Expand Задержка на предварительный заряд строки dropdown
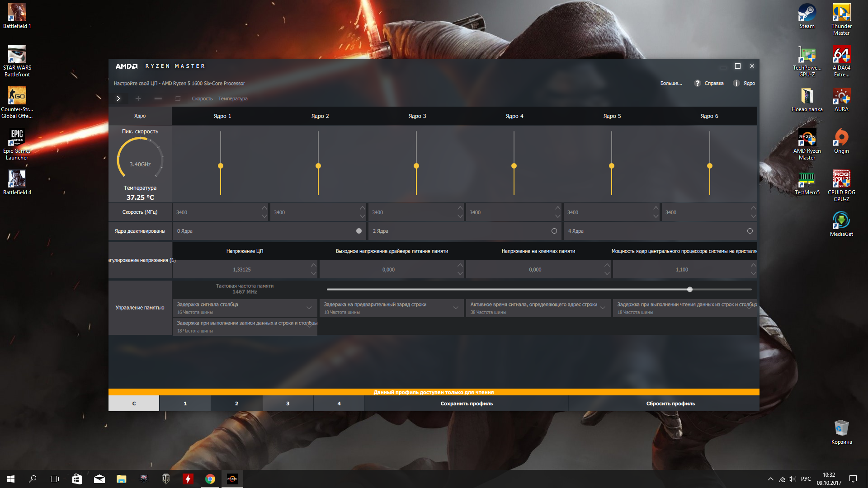Viewport: 868px width, 488px height. point(456,308)
